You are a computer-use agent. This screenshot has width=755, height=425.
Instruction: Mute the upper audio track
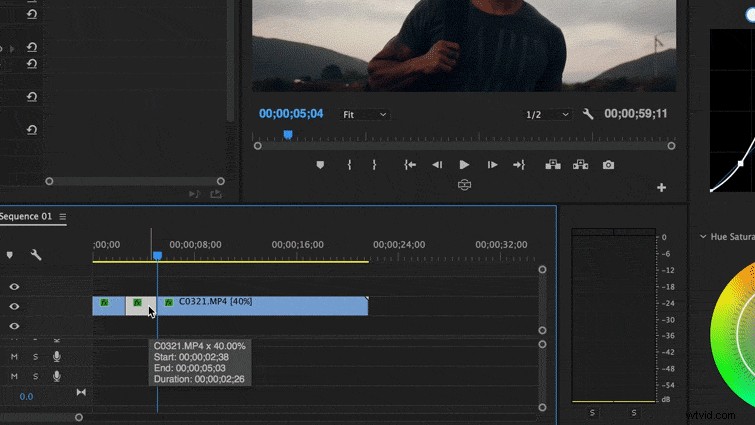pyautogui.click(x=14, y=357)
